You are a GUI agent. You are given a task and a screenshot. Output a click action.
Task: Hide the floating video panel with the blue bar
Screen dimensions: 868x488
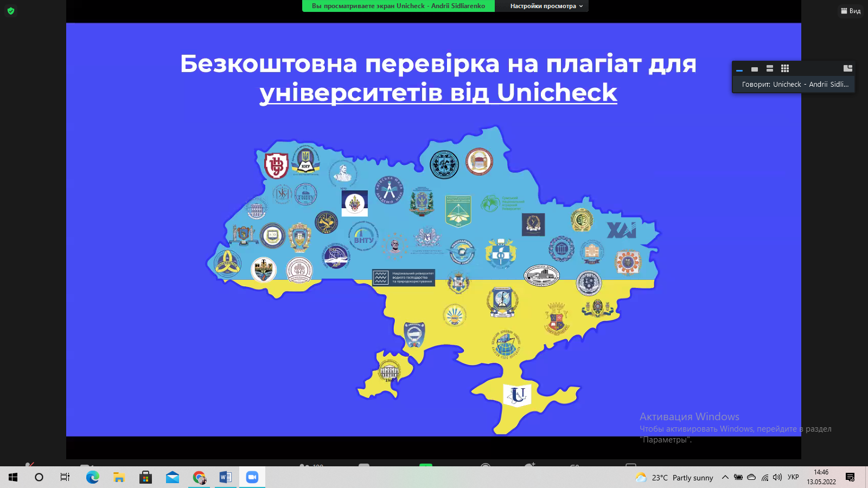(x=739, y=69)
